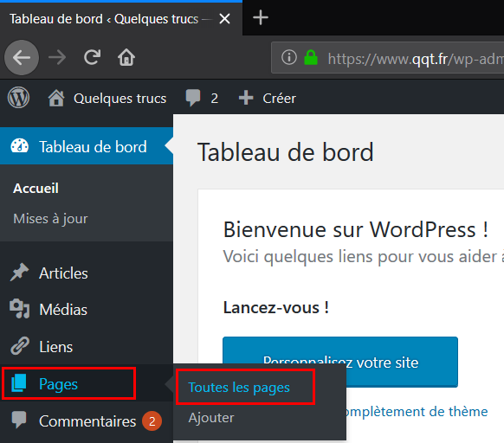Open a new browser tab with plus
Screen dimensions: 504x443
pos(261,17)
